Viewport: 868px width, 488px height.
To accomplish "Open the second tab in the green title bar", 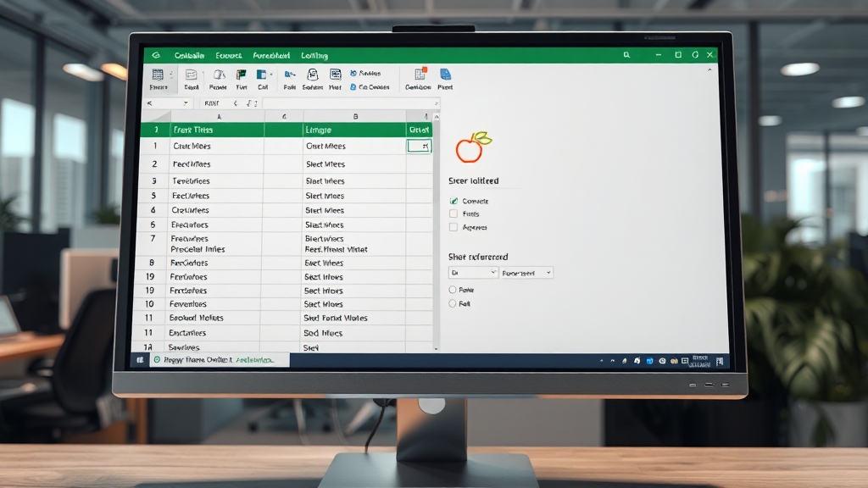I will coord(229,55).
